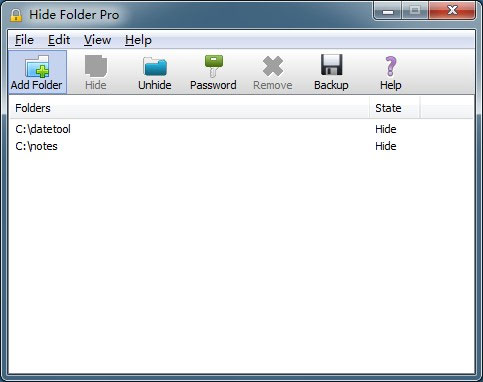483x382 pixels.
Task: Click the Add Folder toolbar icon
Action: (x=37, y=66)
